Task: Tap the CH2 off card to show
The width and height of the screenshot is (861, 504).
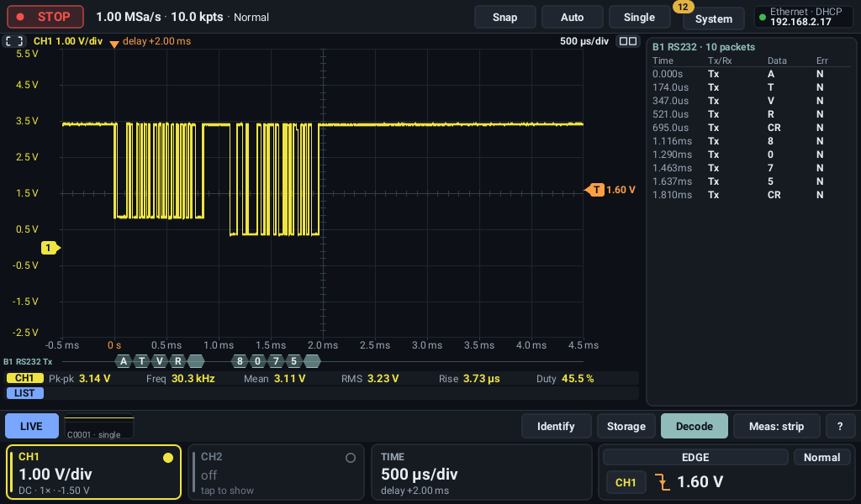Action: (x=276, y=473)
